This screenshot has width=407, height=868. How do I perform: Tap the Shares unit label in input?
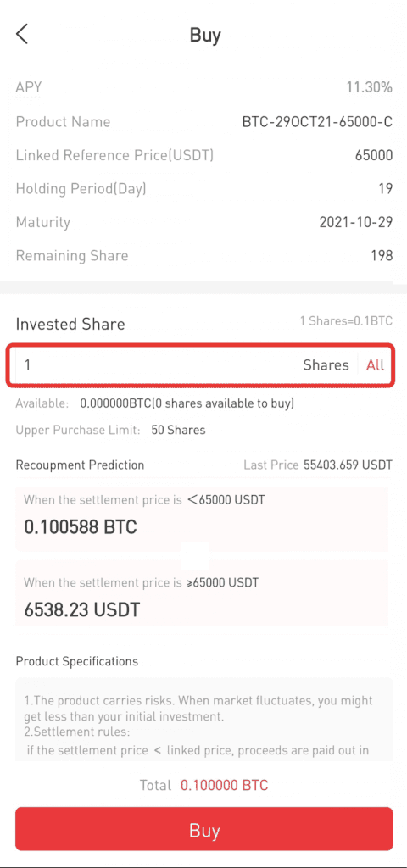[326, 364]
